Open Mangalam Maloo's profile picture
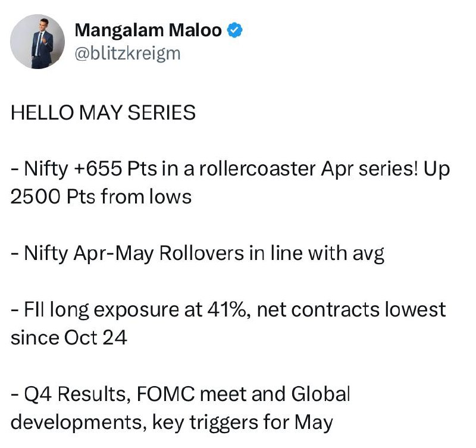 37,42
